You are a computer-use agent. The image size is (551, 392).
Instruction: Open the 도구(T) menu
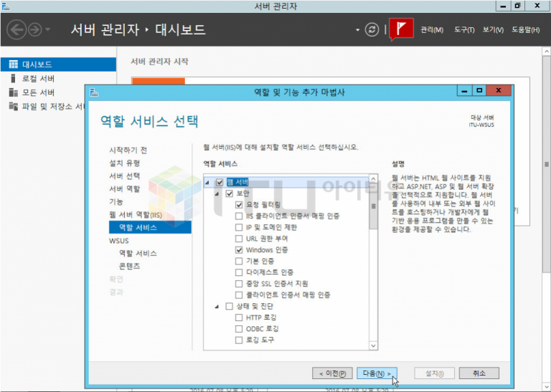click(x=464, y=30)
